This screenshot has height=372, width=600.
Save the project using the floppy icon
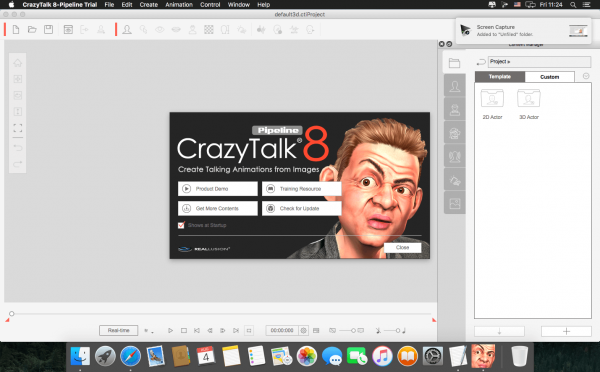[x=49, y=29]
